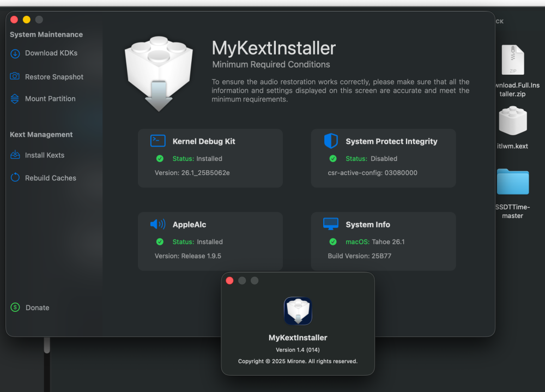This screenshot has width=545, height=392.
Task: Close the About MyKextInstaller window
Action: [229, 281]
